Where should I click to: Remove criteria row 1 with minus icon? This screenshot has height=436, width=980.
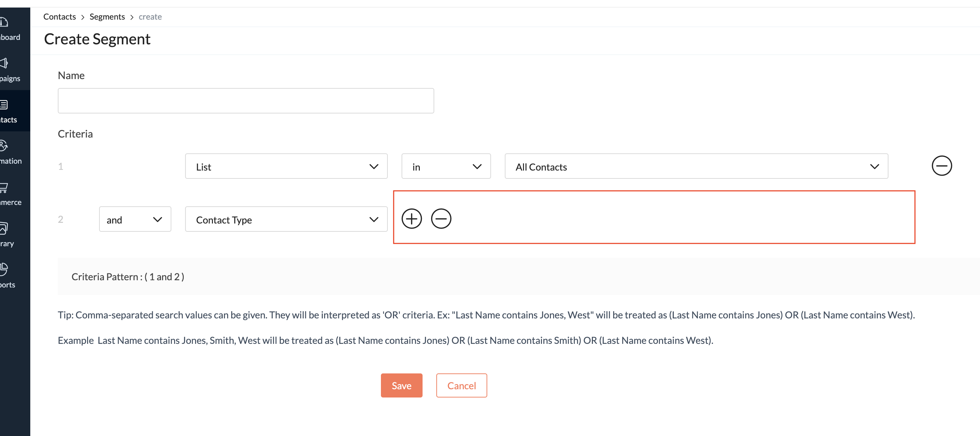(941, 166)
